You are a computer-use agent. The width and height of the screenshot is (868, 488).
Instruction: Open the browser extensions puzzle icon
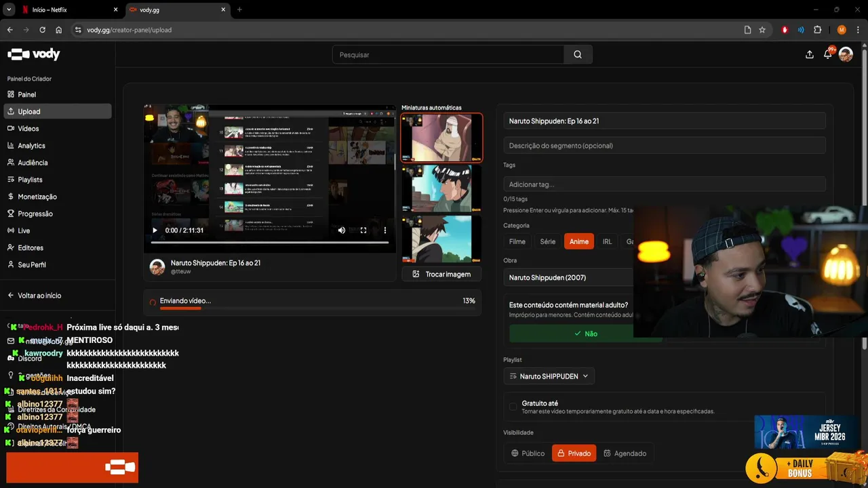click(817, 30)
